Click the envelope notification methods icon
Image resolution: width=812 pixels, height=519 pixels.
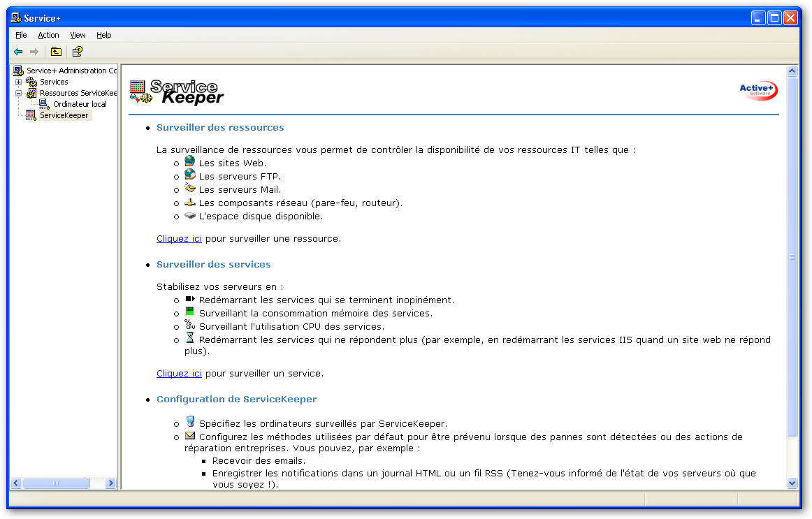click(x=190, y=436)
